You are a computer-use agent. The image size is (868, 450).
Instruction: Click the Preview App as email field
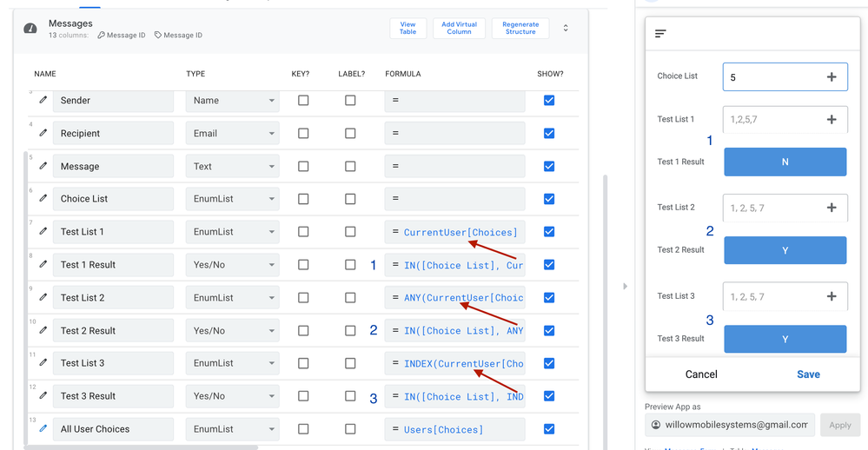tap(730, 425)
